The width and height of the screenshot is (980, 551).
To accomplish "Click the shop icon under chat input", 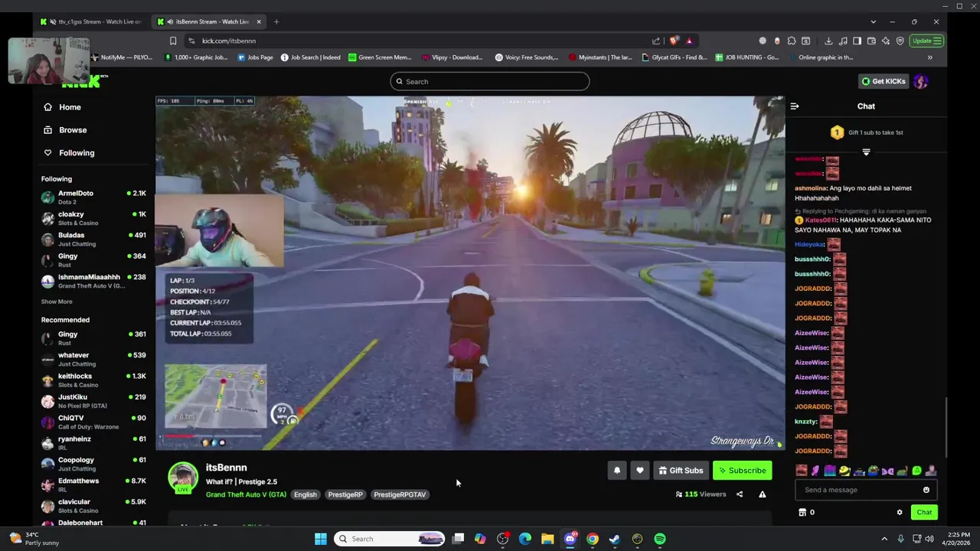I will pos(802,513).
